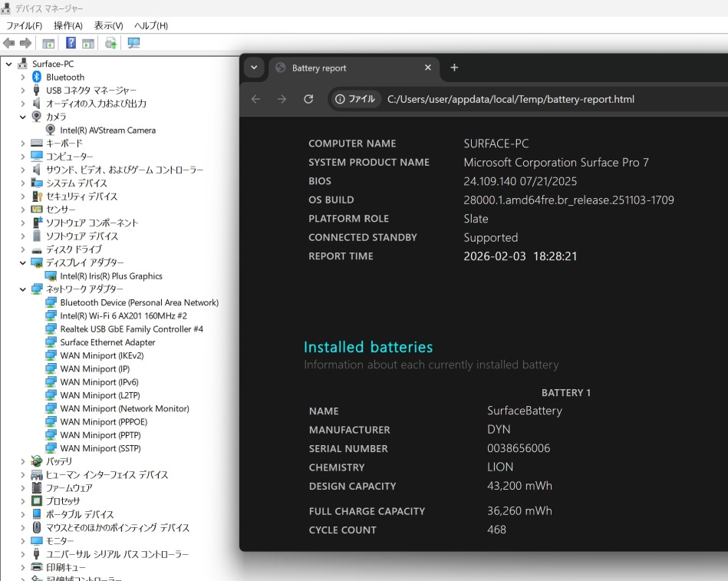Click Show/Hide console tree toolbar icon
This screenshot has width=728, height=581.
(48, 43)
